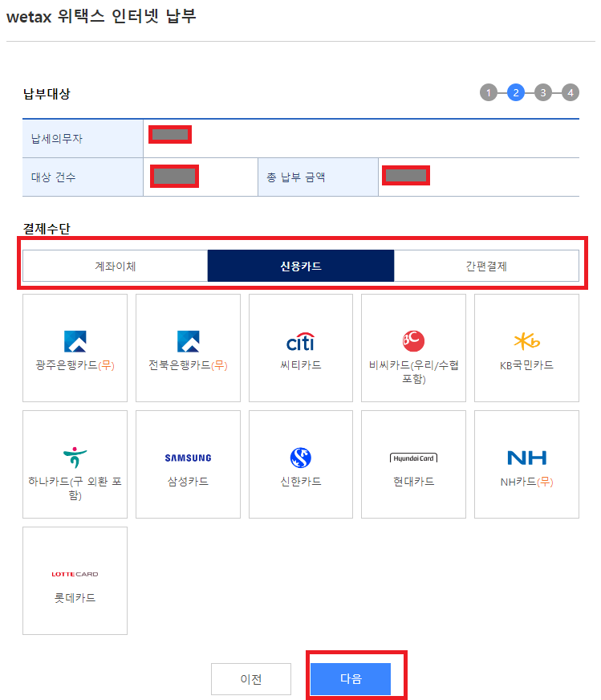
Task: Click the wetax 위택스 인터넷 납부 title
Action: [x=101, y=17]
